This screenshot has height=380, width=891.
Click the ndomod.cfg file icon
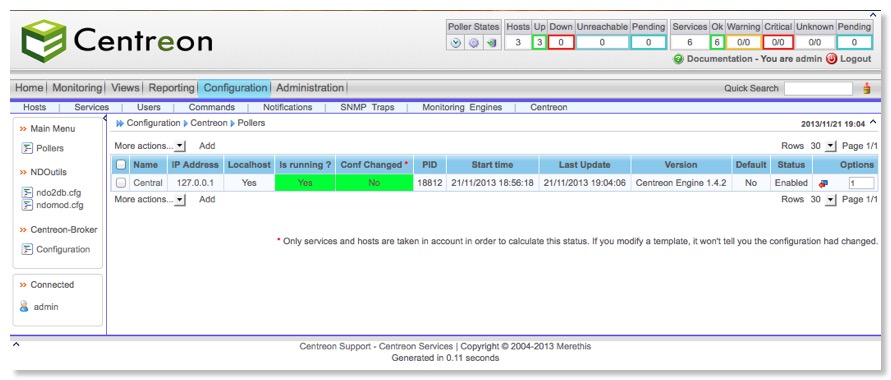[x=27, y=205]
